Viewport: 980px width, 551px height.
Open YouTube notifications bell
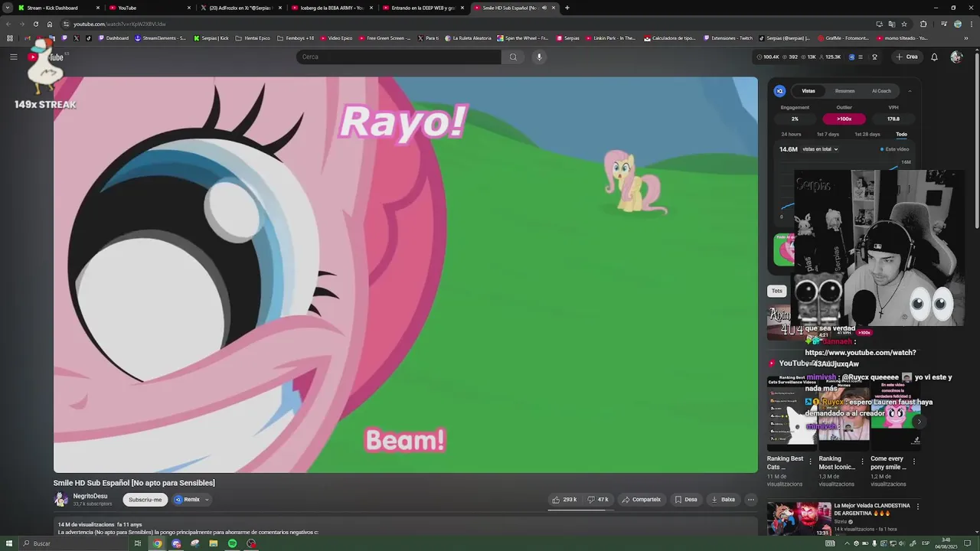coord(934,57)
